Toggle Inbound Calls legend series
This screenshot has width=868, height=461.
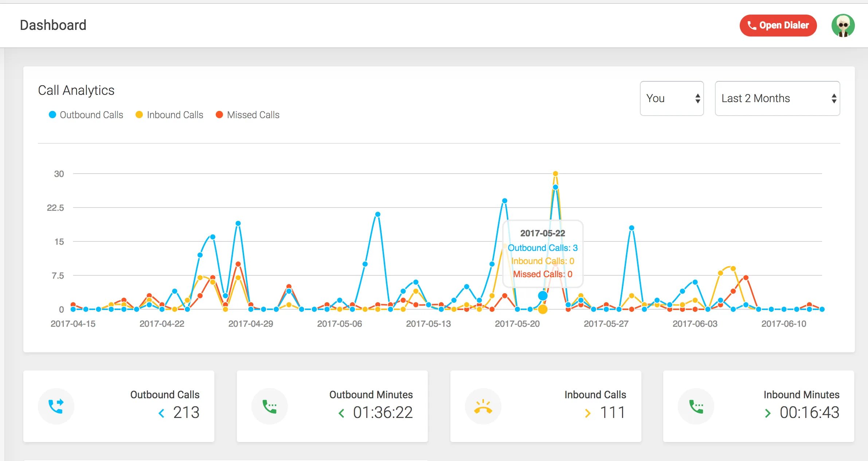(x=169, y=115)
